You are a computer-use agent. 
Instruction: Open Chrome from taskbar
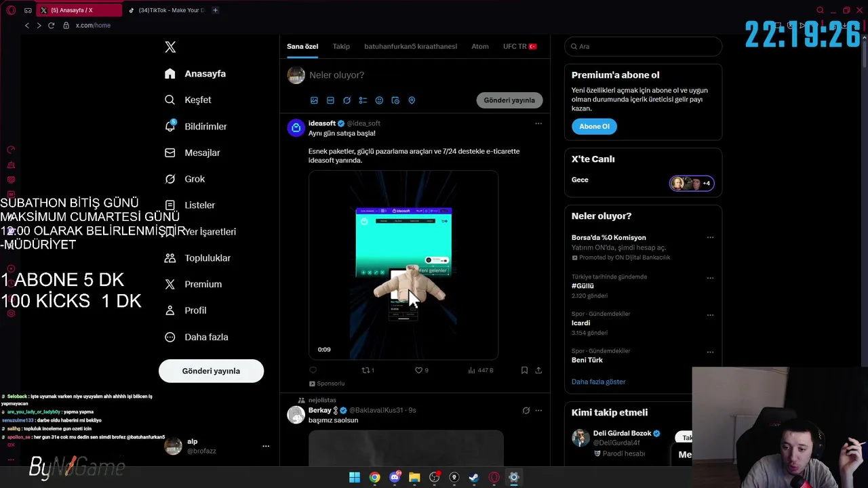pos(374,477)
